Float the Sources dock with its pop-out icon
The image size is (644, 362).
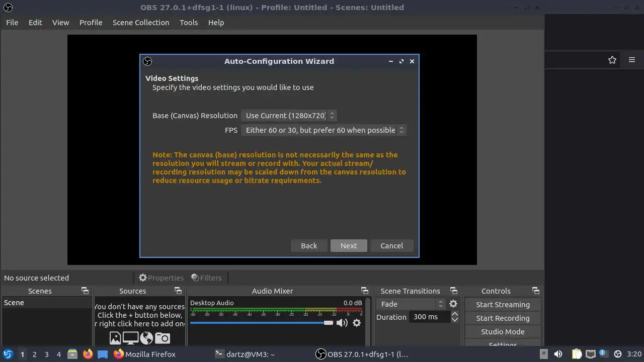tap(178, 291)
